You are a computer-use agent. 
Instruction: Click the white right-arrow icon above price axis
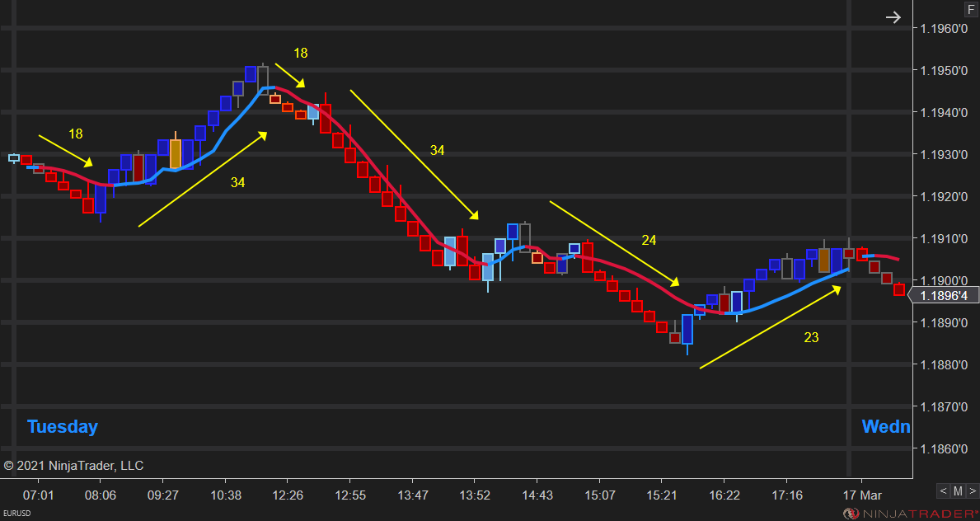[893, 16]
